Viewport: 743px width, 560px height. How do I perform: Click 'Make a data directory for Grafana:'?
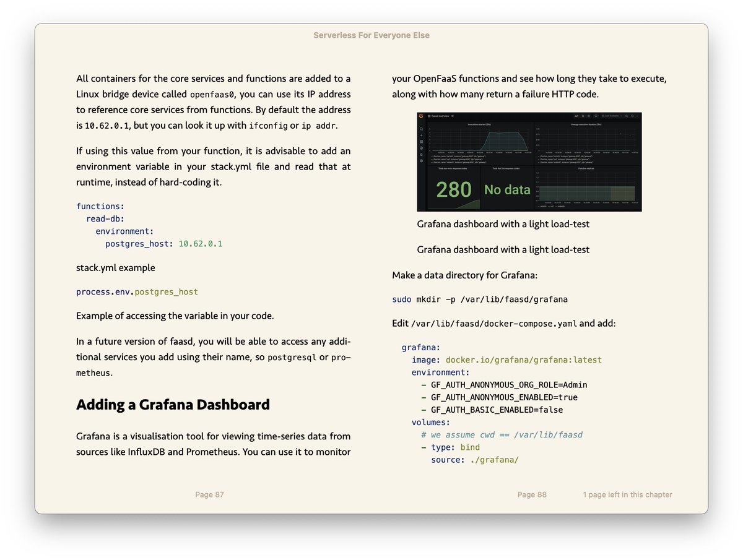click(465, 275)
